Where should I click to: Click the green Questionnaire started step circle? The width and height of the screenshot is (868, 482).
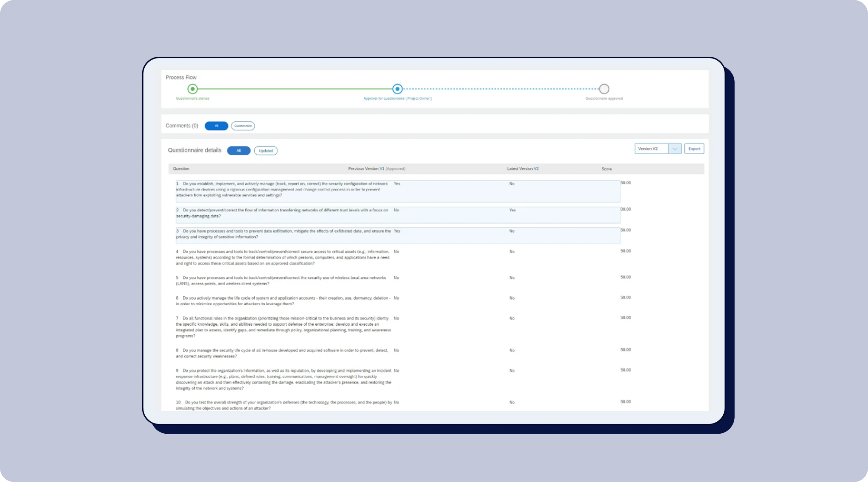[192, 89]
